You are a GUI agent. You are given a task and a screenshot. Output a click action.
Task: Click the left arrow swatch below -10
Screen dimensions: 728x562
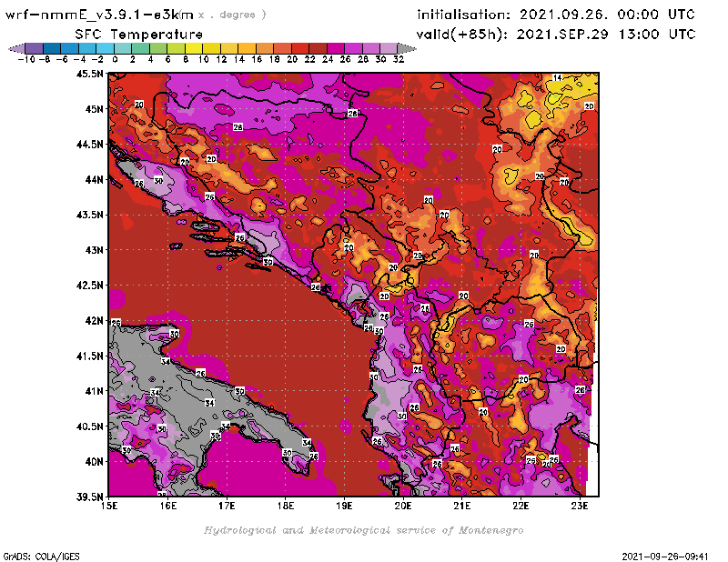pos(16,48)
